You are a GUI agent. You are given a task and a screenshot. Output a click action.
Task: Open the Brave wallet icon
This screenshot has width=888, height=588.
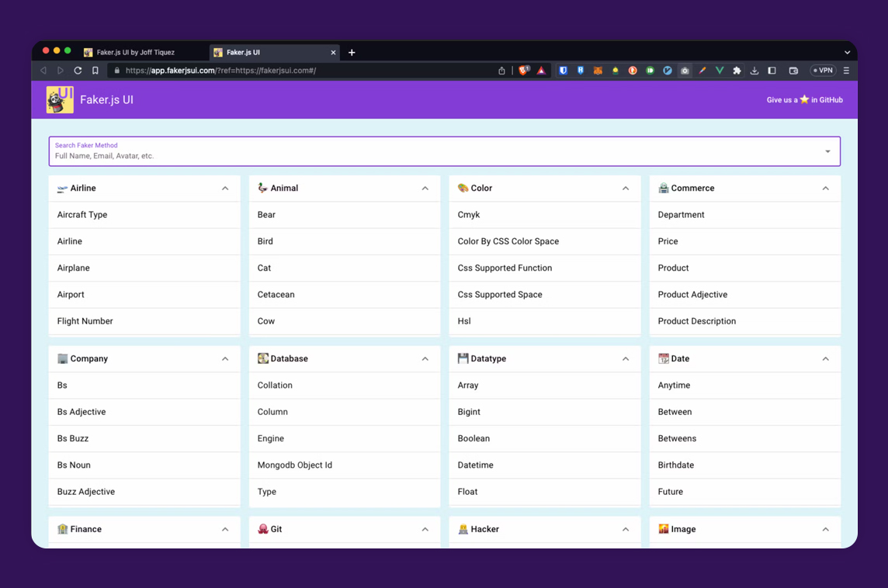[793, 70]
